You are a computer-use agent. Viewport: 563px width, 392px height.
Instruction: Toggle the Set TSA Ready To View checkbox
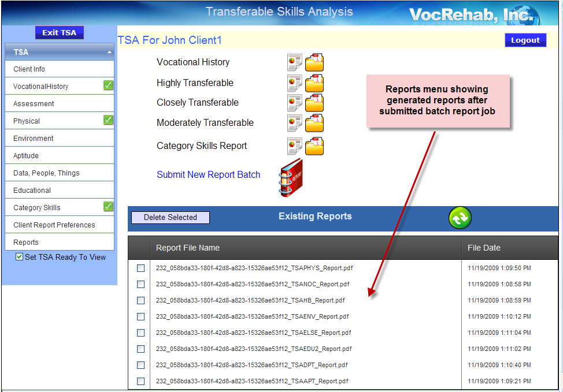click(x=20, y=257)
